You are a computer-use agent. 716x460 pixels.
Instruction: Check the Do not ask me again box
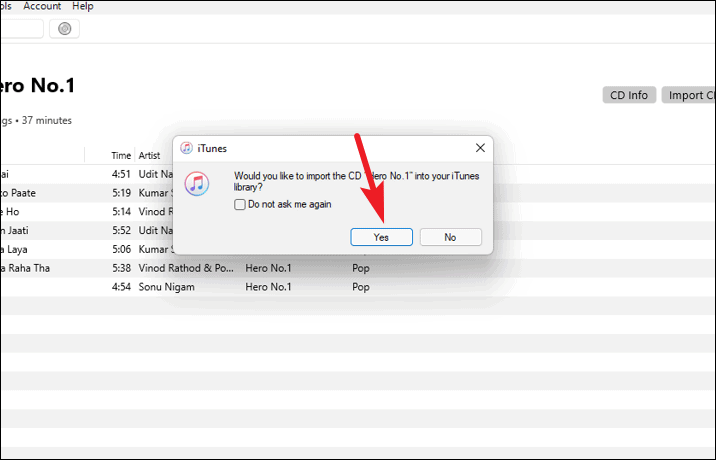coord(240,204)
